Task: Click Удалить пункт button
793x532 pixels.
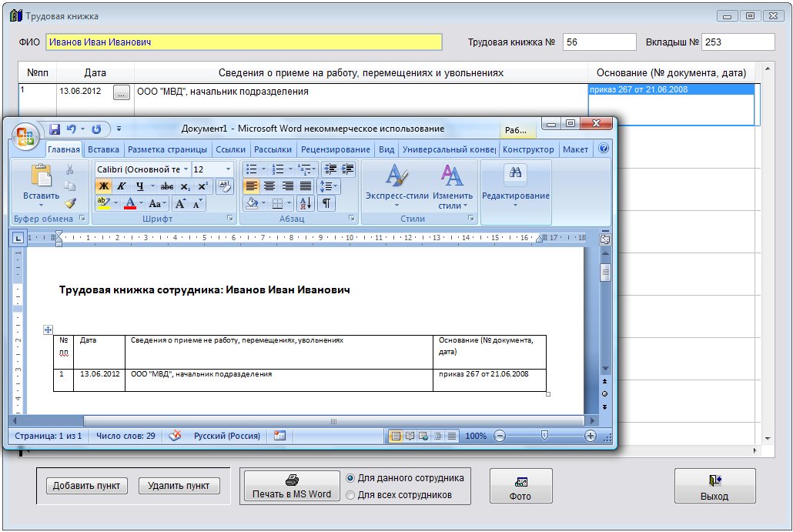Action: pyautogui.click(x=179, y=486)
